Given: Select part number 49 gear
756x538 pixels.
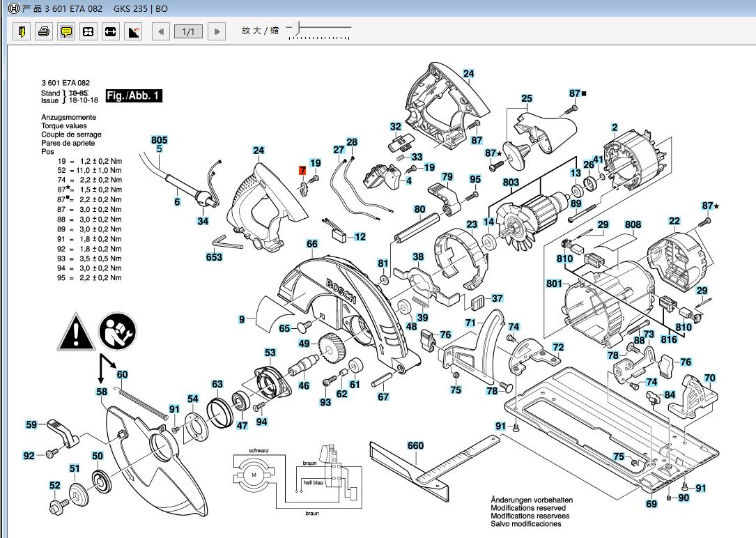Looking at the screenshot, I should pos(304,344).
